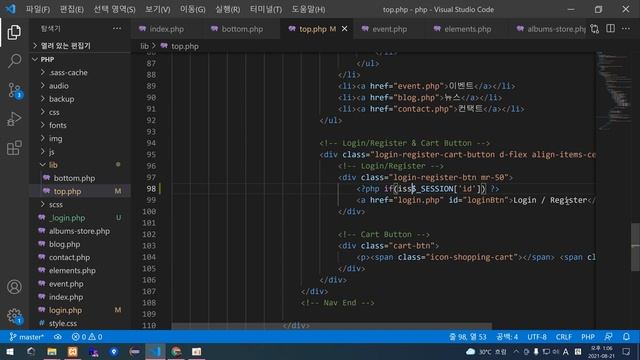Expand the fonts folder
The image size is (640, 360).
pos(80,125)
